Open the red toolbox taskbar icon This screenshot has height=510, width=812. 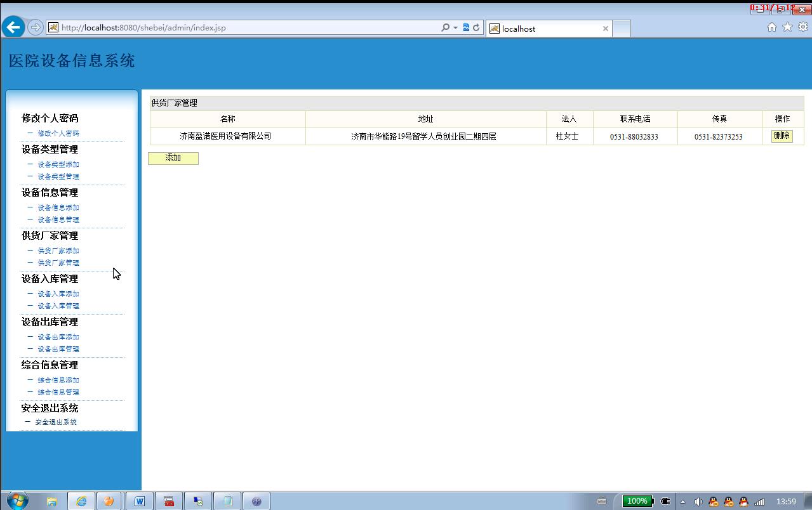tap(169, 501)
